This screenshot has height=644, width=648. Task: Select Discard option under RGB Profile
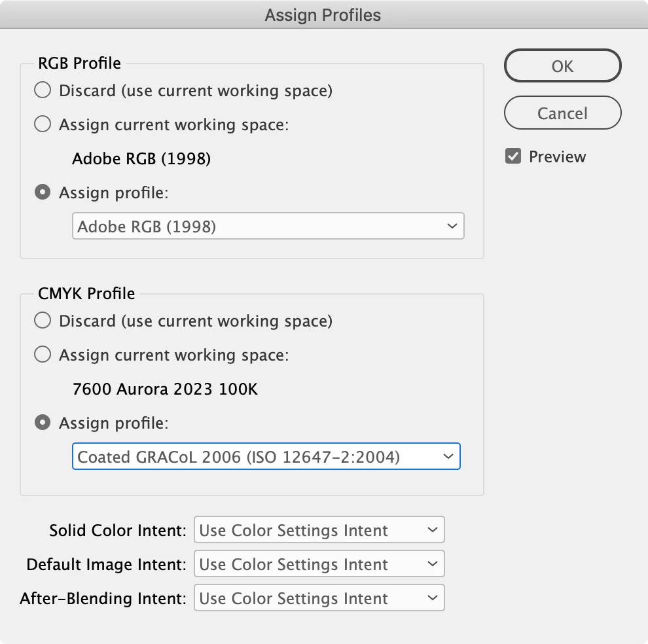(x=43, y=90)
